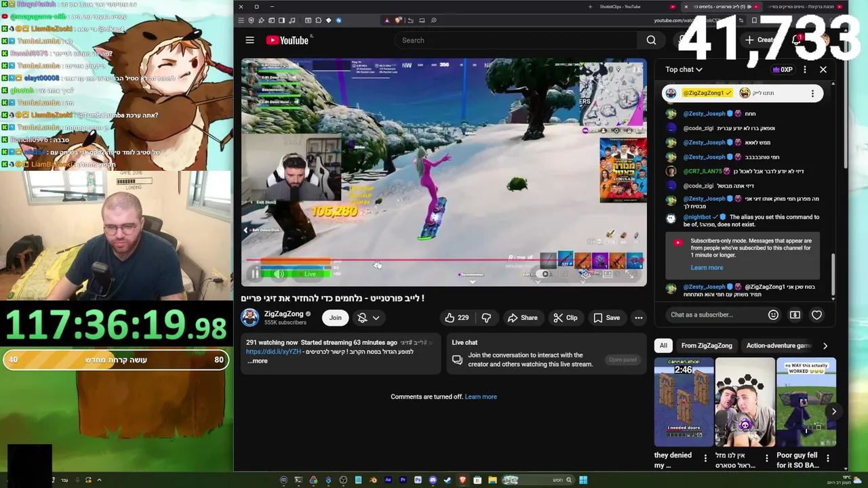Image resolution: width=868 pixels, height=488 pixels.
Task: Close the live chat panel
Action: [x=823, y=69]
